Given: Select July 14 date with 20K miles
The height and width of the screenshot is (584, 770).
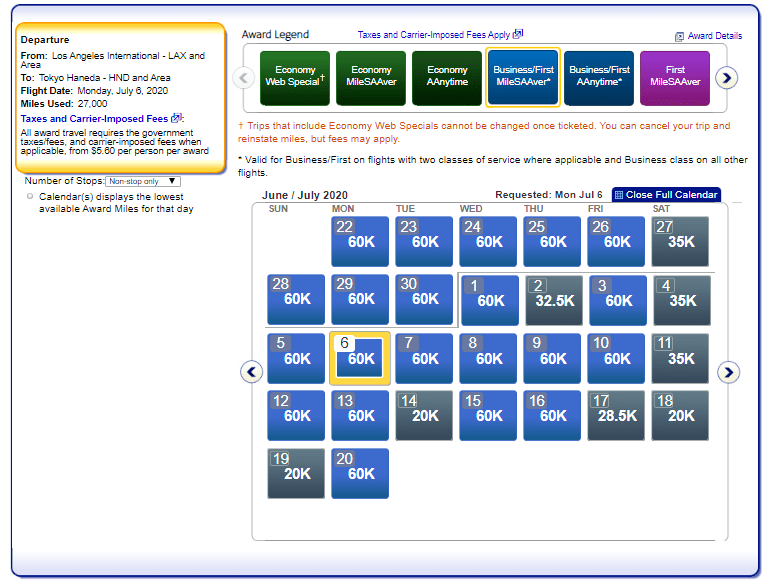Looking at the screenshot, I should 425,416.
